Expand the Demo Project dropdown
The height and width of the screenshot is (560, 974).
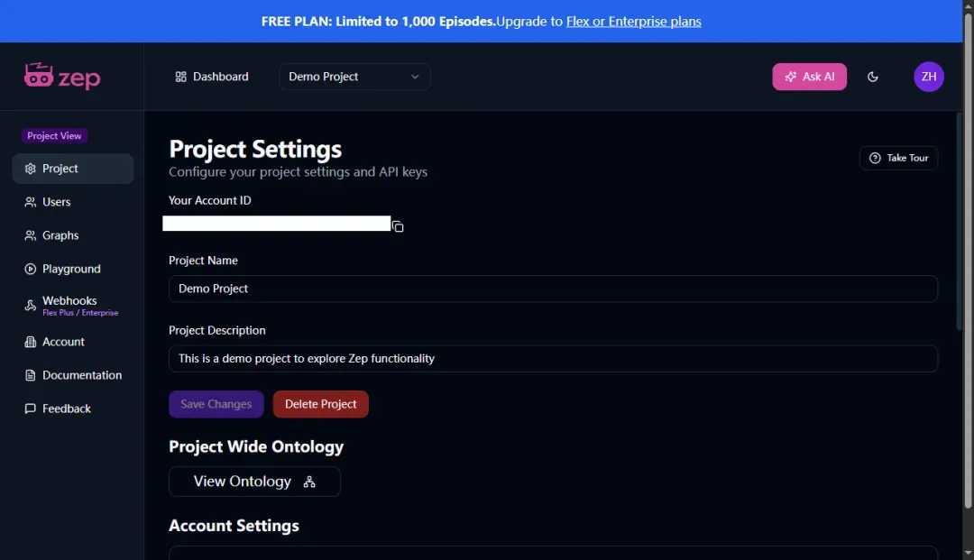point(354,77)
